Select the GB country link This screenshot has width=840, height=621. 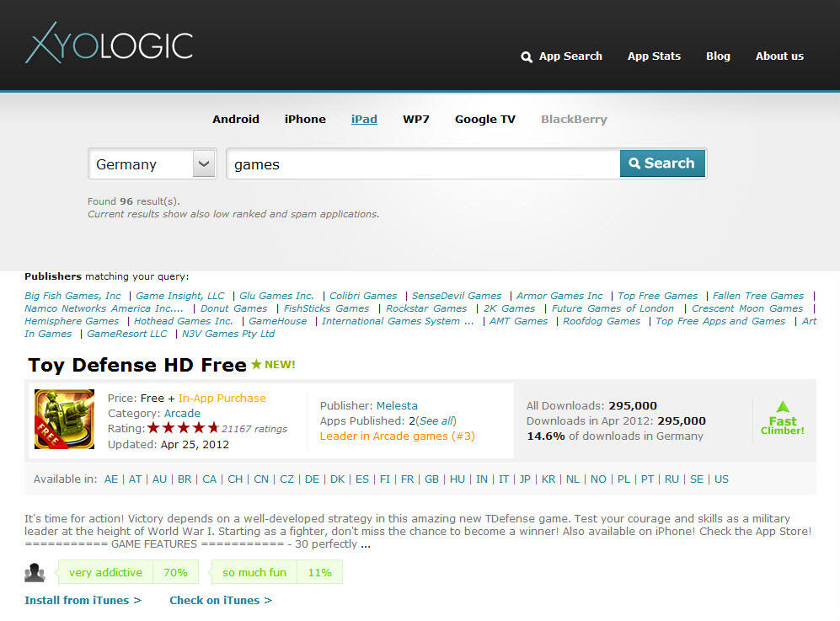point(431,479)
